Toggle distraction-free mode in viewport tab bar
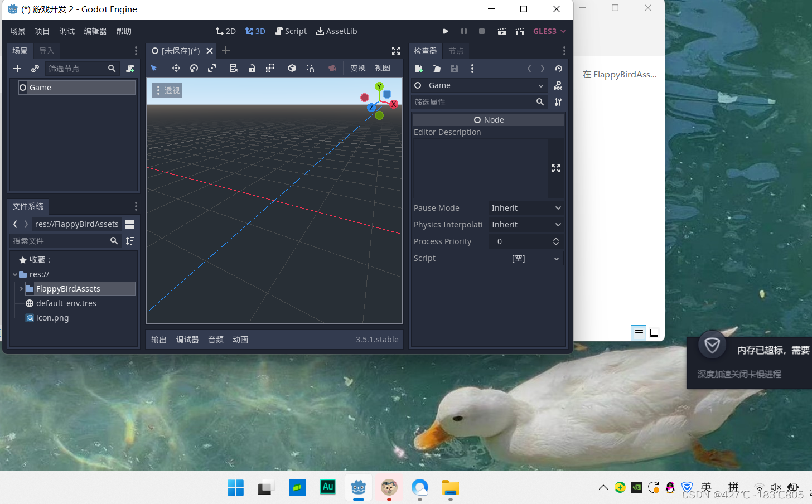Viewport: 812px width, 504px height. point(396,51)
